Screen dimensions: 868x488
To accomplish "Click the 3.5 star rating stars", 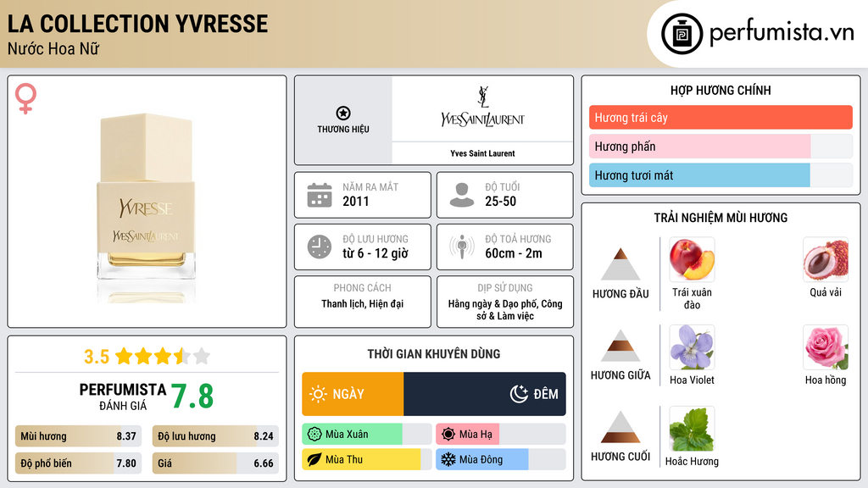I will point(162,356).
